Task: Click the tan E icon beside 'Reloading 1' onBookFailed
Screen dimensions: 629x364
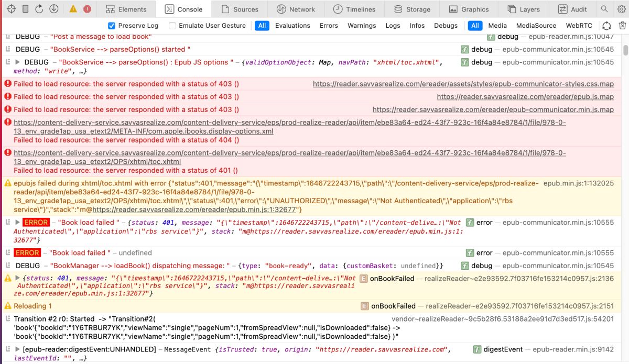Action: click(365, 306)
